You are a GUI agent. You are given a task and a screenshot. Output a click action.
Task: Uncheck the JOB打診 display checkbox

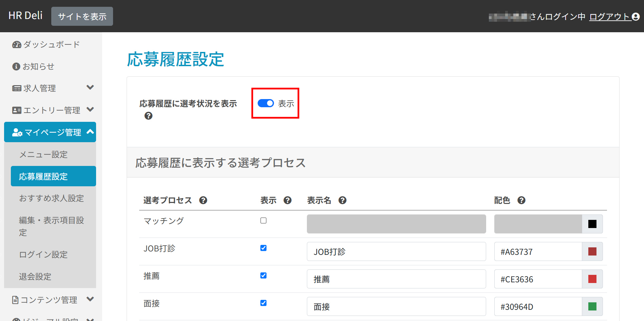coord(263,248)
